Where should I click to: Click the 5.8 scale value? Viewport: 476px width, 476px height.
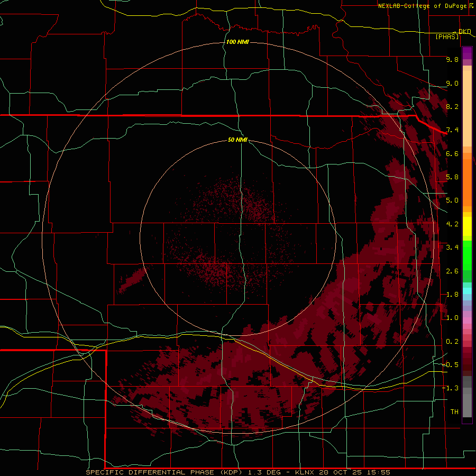click(x=452, y=177)
